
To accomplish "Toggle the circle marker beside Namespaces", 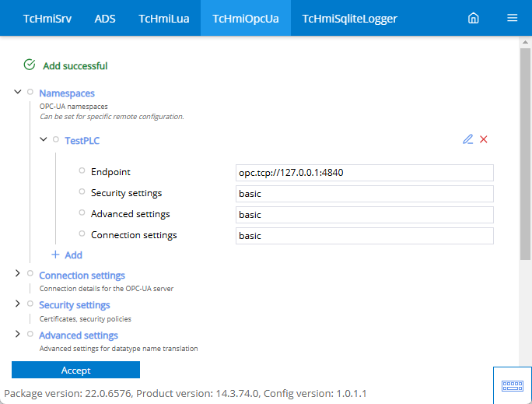I will point(30,92).
